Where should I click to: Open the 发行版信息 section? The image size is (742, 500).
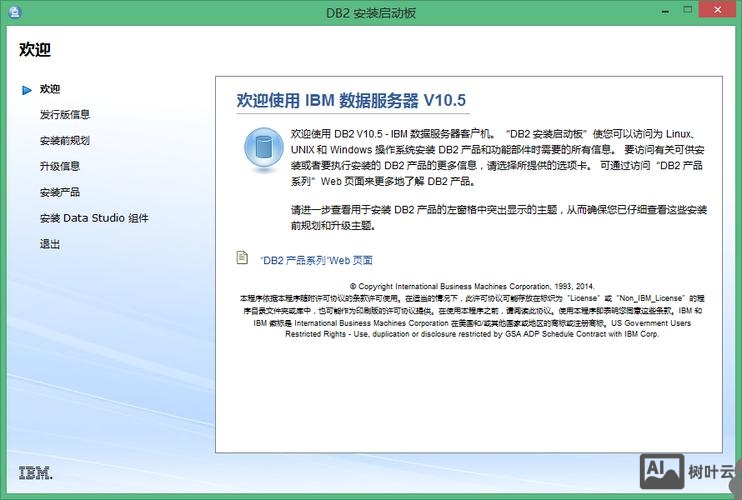pyautogui.click(x=64, y=114)
